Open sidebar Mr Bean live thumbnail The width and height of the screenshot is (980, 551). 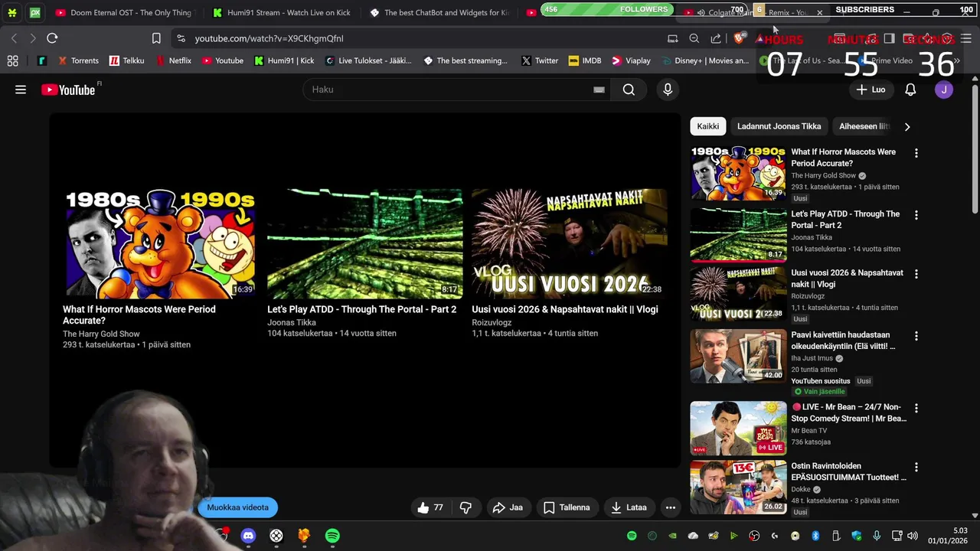pyautogui.click(x=738, y=429)
